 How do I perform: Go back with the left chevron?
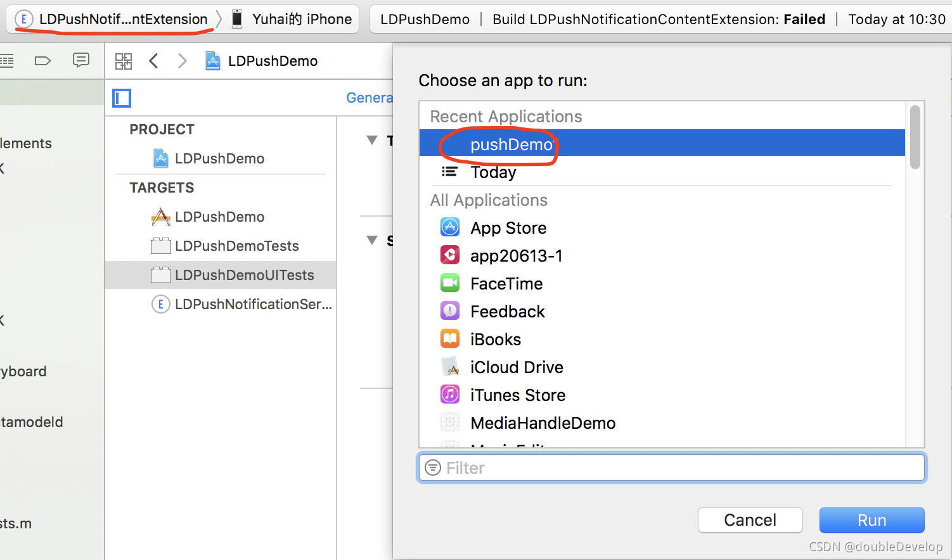coord(153,61)
